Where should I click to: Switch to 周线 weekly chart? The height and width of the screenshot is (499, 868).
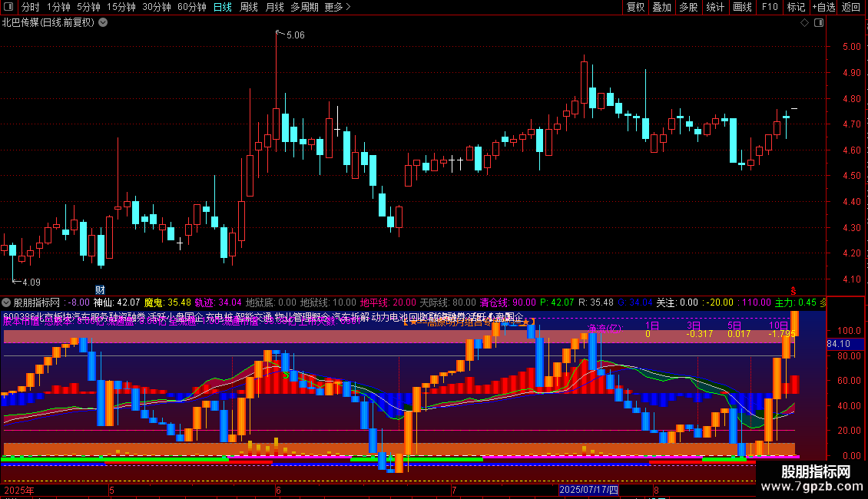(249, 7)
